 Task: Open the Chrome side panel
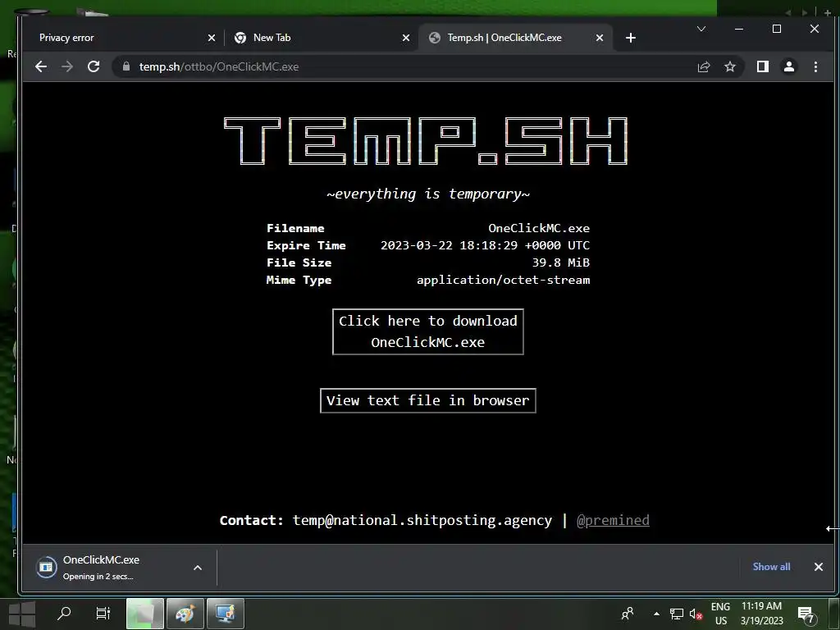(762, 66)
